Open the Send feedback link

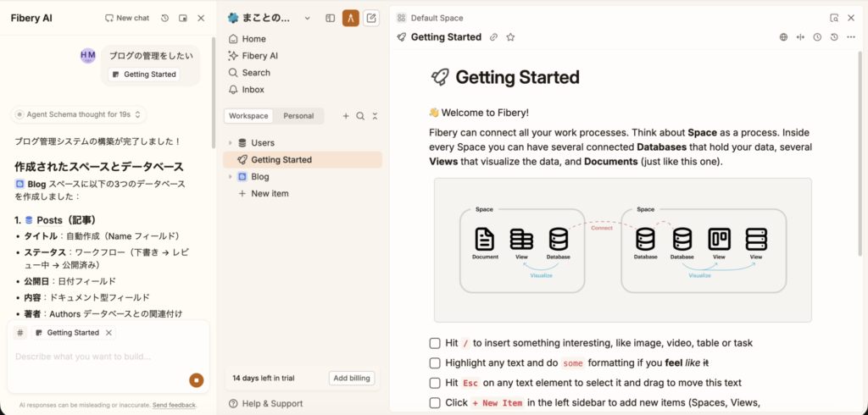point(175,405)
